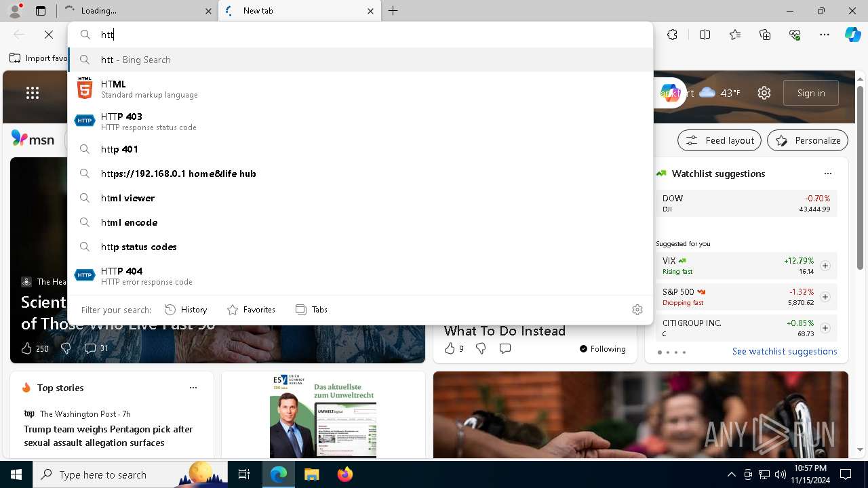The width and height of the screenshot is (868, 488).
Task: Add CITIGROUP INC. to watchlist
Action: (x=825, y=328)
